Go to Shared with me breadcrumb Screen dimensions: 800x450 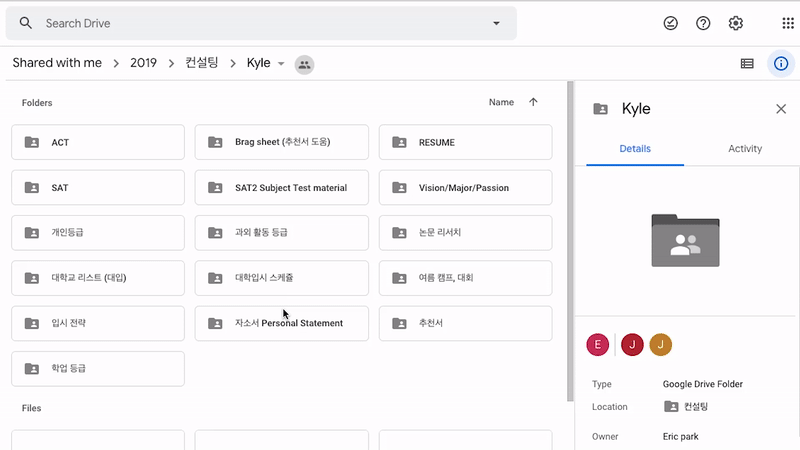tap(57, 63)
